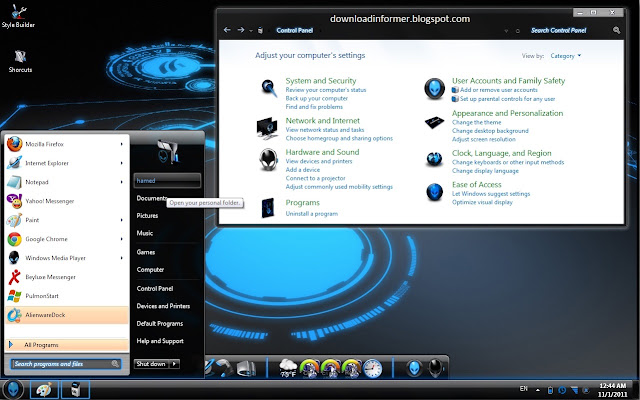Click the clock icon in the dock
The width and height of the screenshot is (640, 400).
372,368
